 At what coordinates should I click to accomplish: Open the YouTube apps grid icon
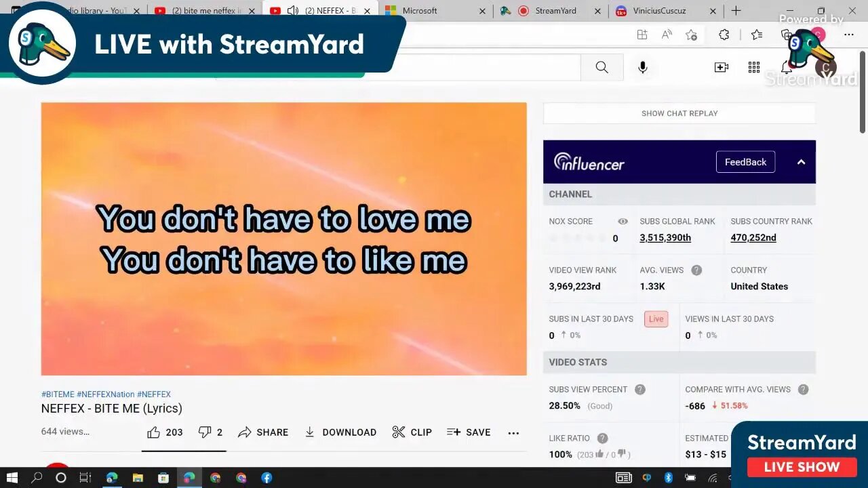pyautogui.click(x=754, y=67)
